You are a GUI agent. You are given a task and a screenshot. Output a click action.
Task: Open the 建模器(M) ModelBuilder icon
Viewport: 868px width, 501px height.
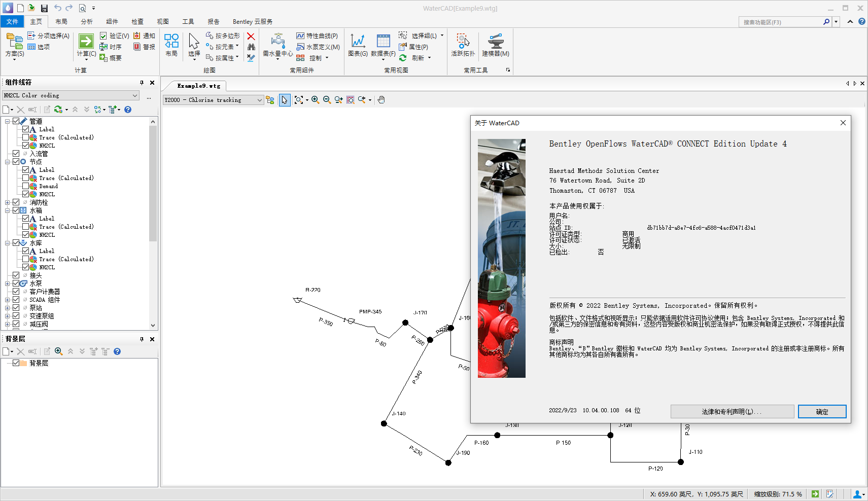coord(495,41)
